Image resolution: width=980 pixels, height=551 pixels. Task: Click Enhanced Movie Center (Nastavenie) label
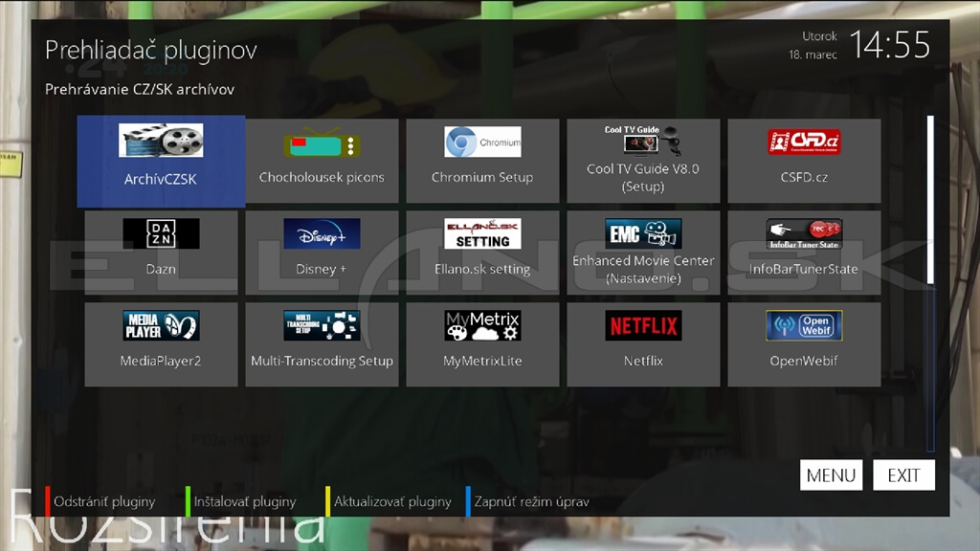[643, 269]
